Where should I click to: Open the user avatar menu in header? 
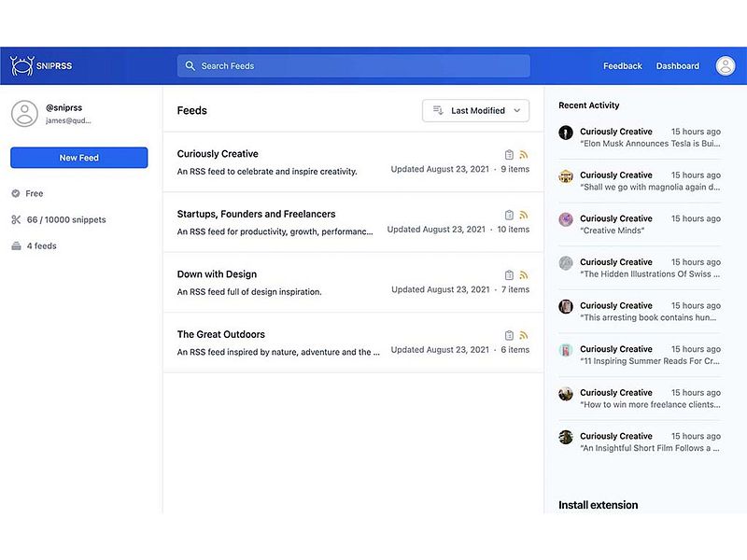pos(726,65)
